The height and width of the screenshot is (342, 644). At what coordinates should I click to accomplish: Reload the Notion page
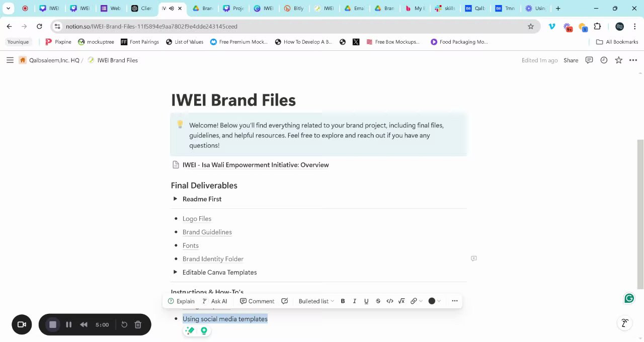[39, 26]
